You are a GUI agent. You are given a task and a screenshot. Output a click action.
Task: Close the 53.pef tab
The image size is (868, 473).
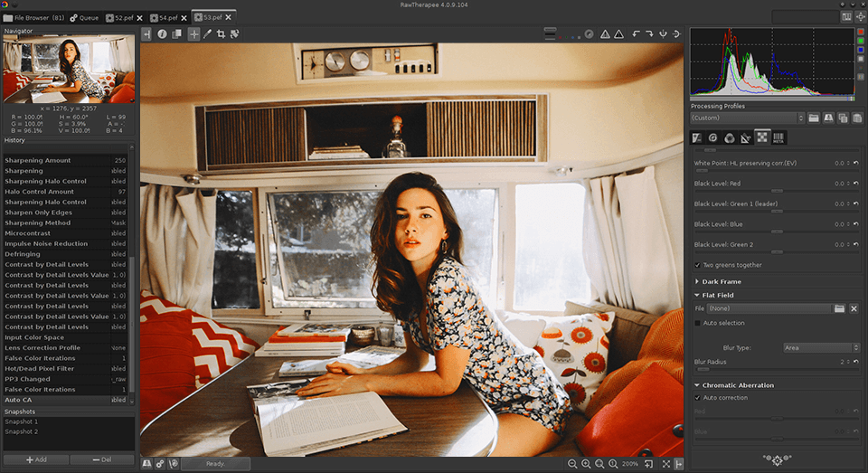point(228,18)
